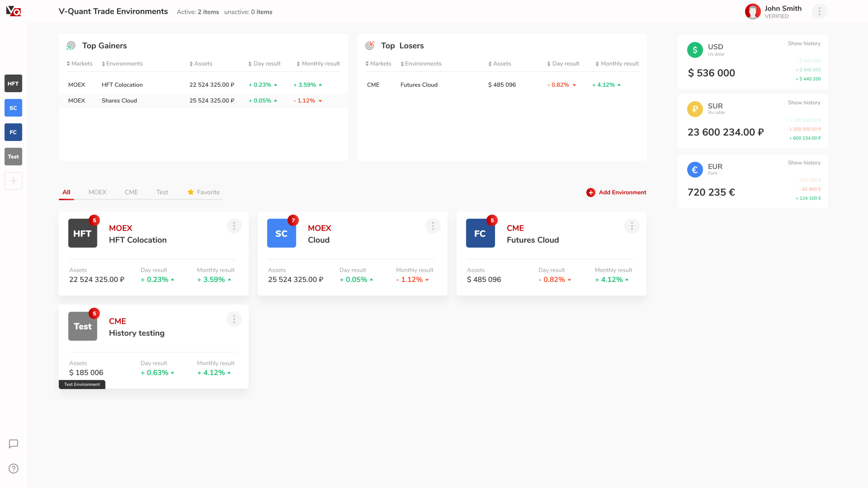
Task: Switch to the MOEX tab
Action: coord(97,192)
